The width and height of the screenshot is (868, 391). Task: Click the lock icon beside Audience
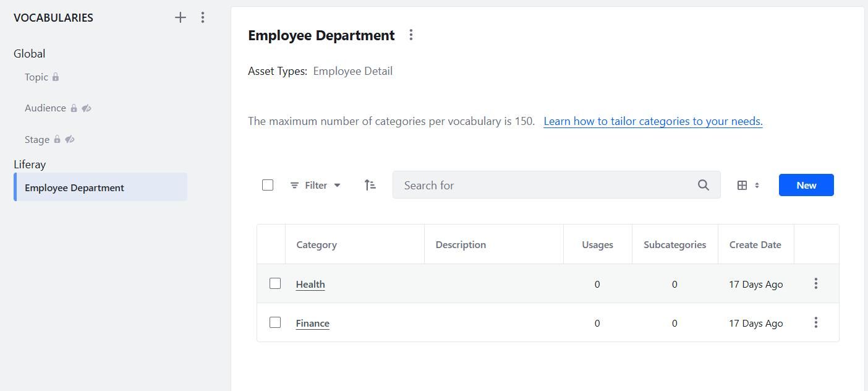(74, 108)
